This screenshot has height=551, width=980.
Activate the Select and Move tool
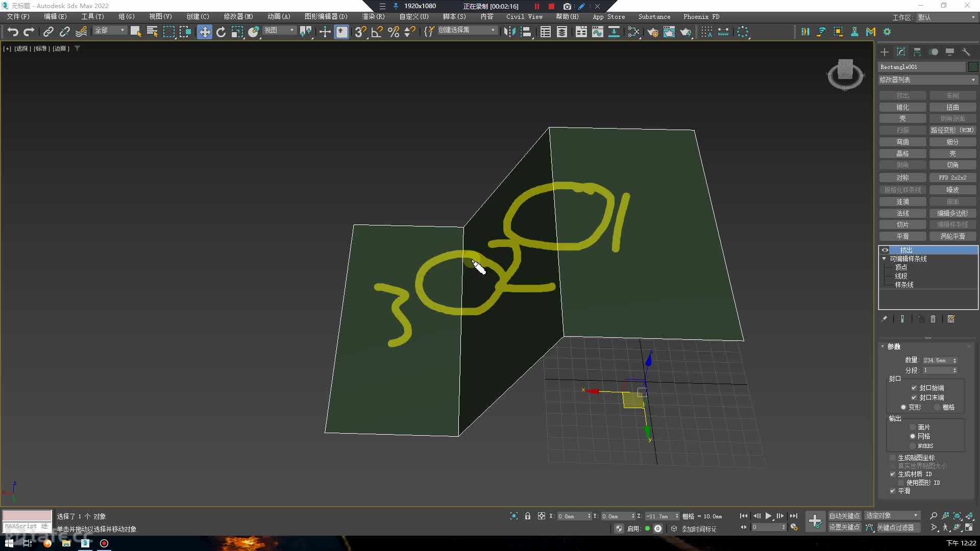click(x=205, y=32)
